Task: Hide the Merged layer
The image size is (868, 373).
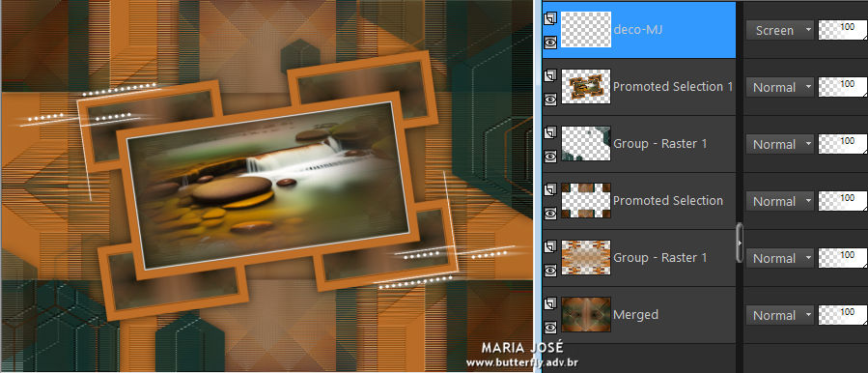Action: (549, 328)
